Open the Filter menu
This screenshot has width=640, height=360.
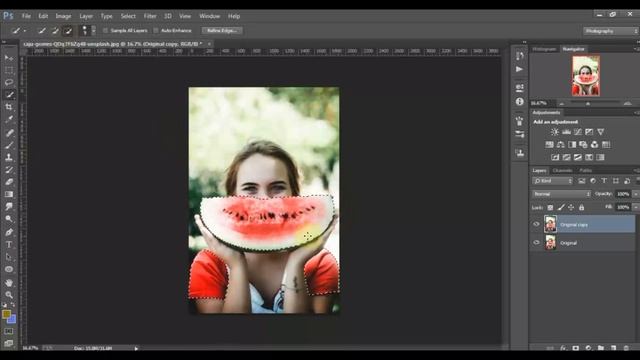pos(150,16)
